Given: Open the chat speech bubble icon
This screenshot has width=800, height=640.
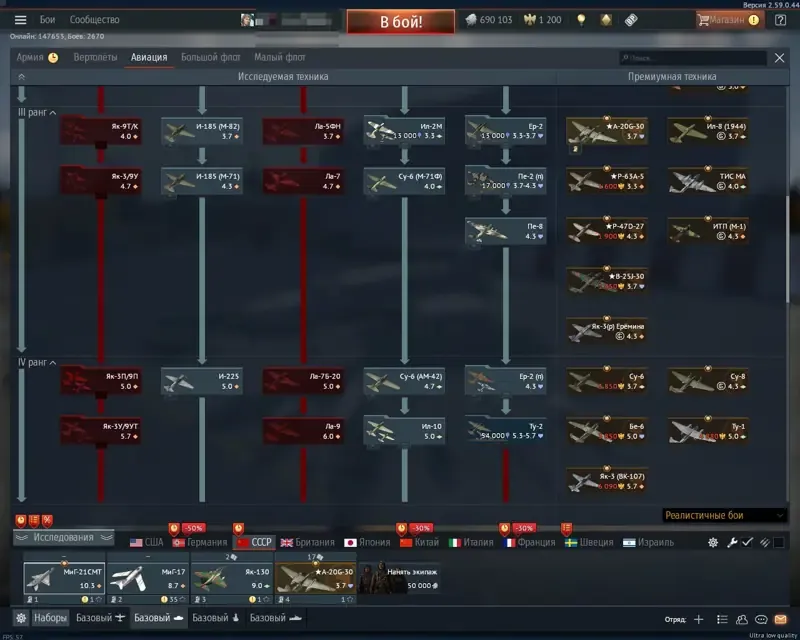Looking at the screenshot, I should tap(761, 619).
